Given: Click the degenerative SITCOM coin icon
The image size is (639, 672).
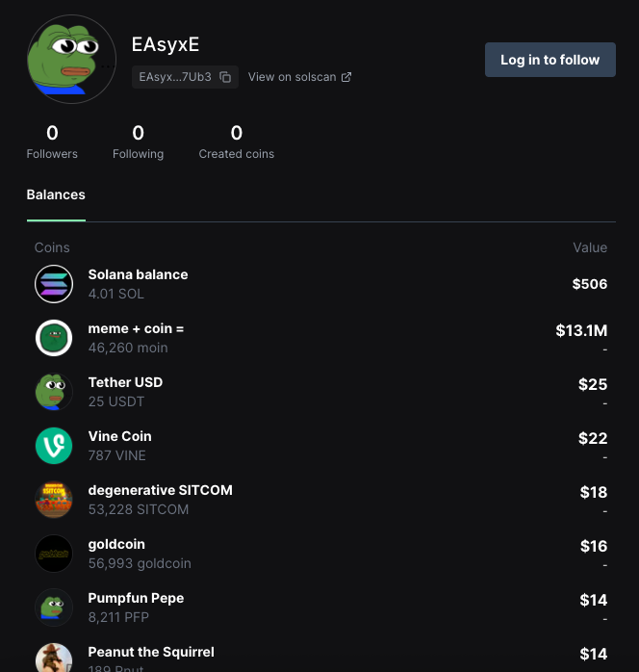Looking at the screenshot, I should [54, 500].
